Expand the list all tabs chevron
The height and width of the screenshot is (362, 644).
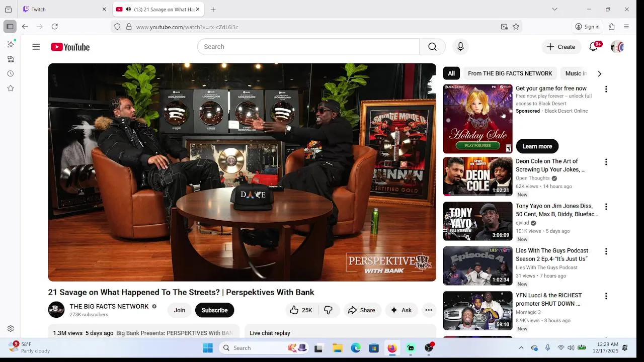tap(554, 9)
